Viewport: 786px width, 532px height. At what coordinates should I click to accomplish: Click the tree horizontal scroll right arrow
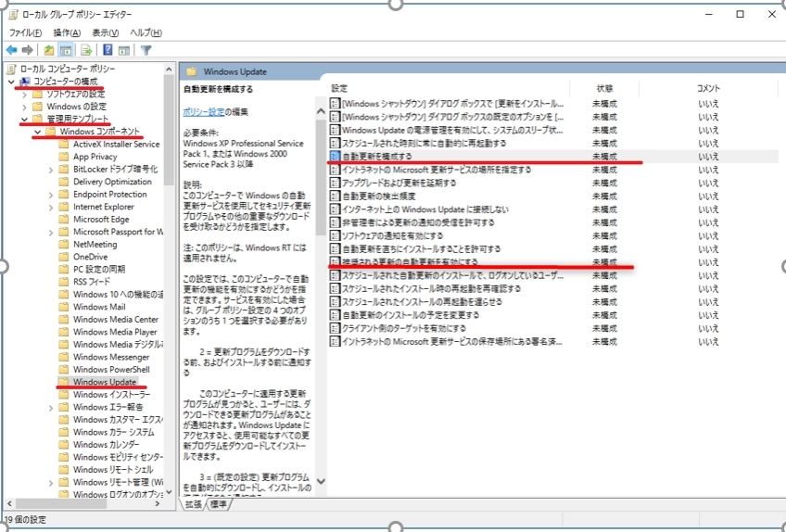click(158, 503)
